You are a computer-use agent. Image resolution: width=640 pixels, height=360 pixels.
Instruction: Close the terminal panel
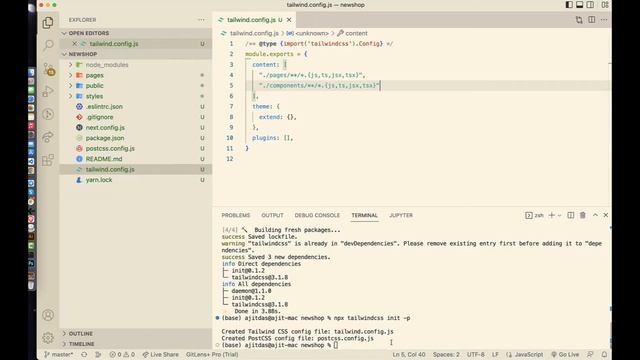[x=606, y=215]
